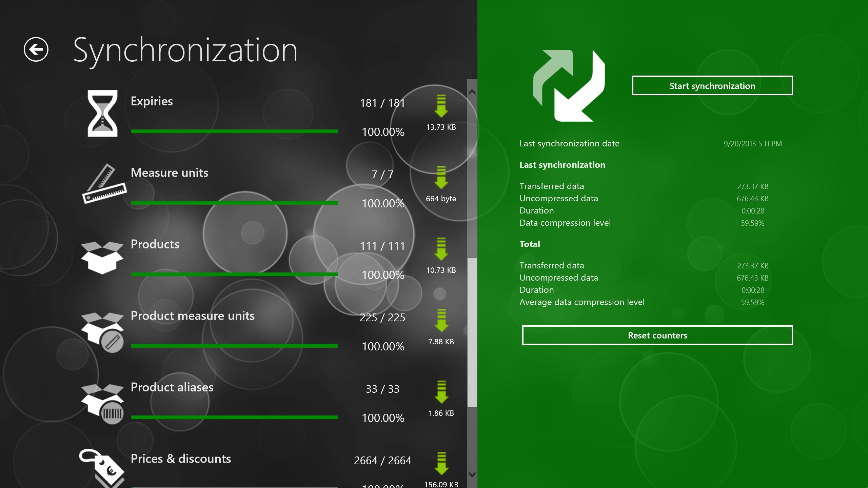Select the Measure units list entry label

170,173
